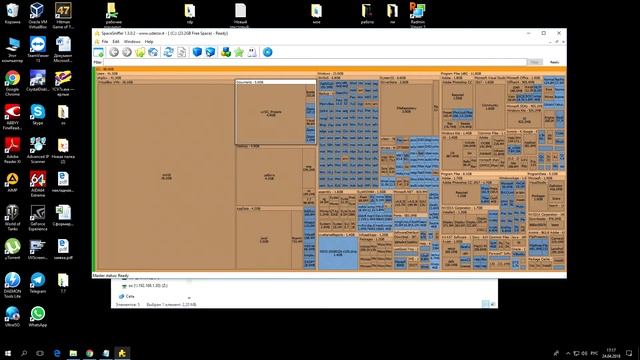
Task: Open World of Tanks desktop shortcut
Action: (12, 218)
